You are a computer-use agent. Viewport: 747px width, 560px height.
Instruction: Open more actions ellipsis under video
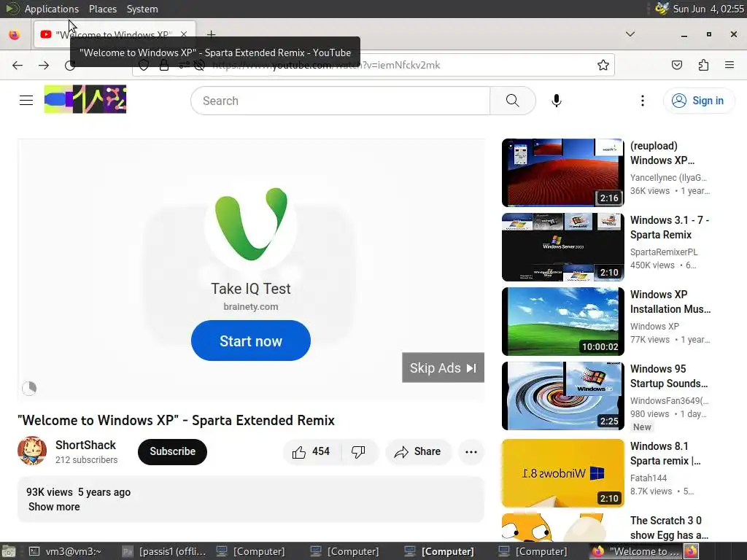[471, 452]
